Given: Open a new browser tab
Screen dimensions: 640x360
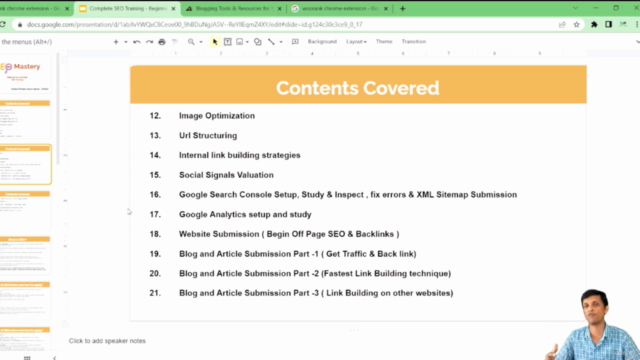Looking at the screenshot, I should pos(402,9).
